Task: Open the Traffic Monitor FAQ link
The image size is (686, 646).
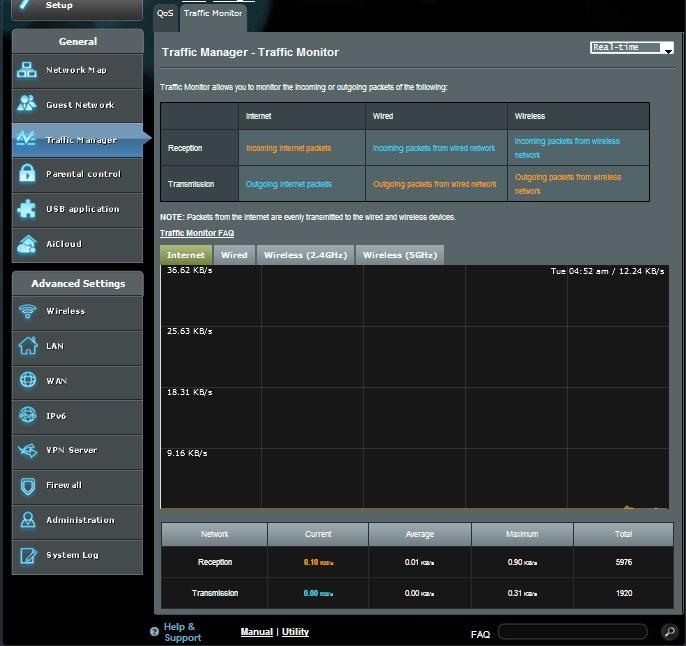Action: (197, 233)
